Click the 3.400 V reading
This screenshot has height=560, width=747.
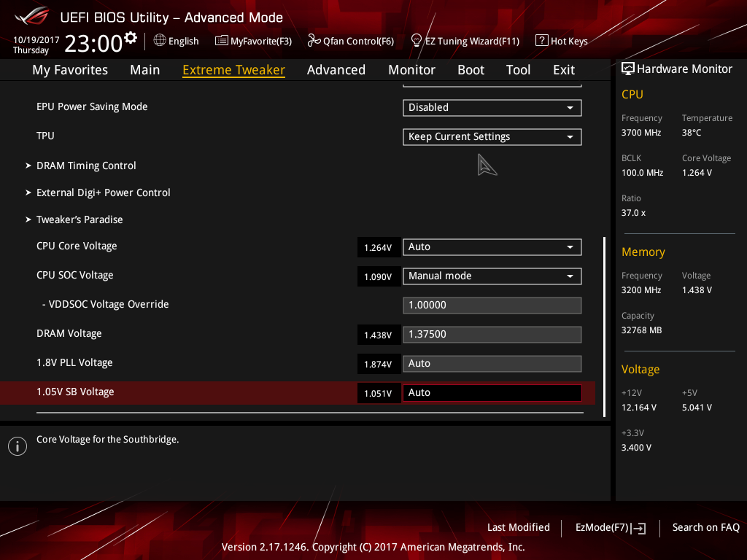pos(636,448)
